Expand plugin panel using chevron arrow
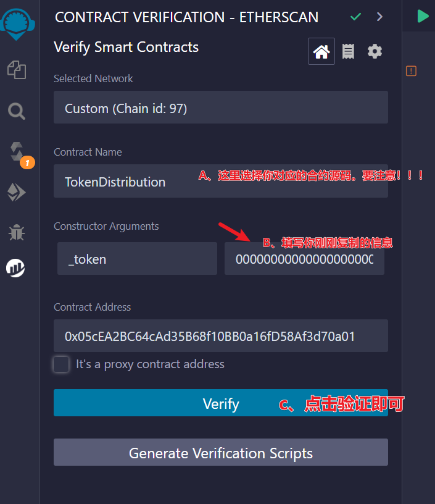Viewport: 435px width, 504px height. [x=379, y=17]
